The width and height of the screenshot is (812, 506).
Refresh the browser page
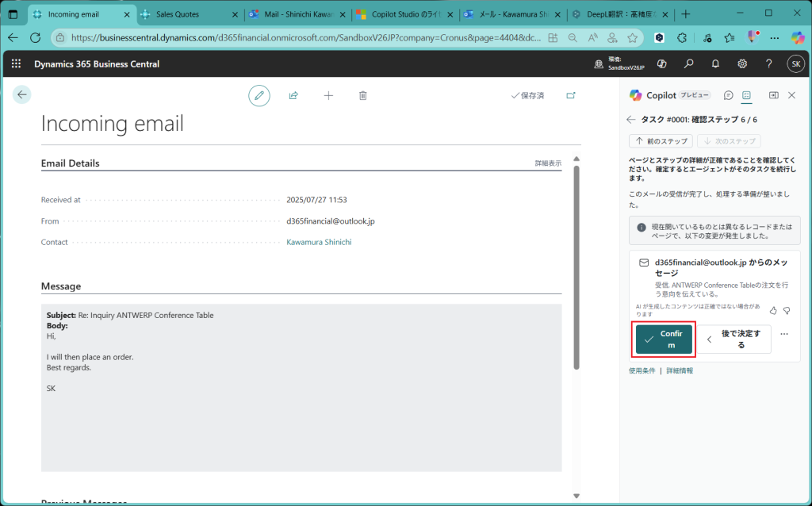coord(35,38)
